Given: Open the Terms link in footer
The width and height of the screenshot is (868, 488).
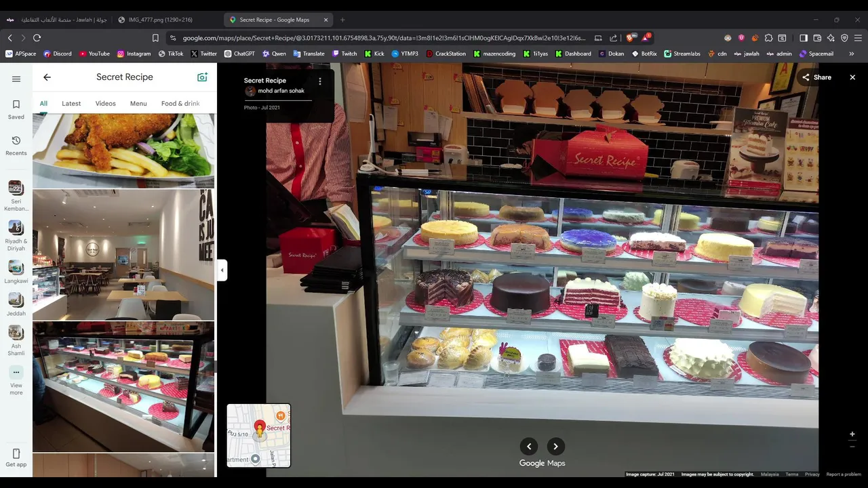Looking at the screenshot, I should [x=791, y=474].
